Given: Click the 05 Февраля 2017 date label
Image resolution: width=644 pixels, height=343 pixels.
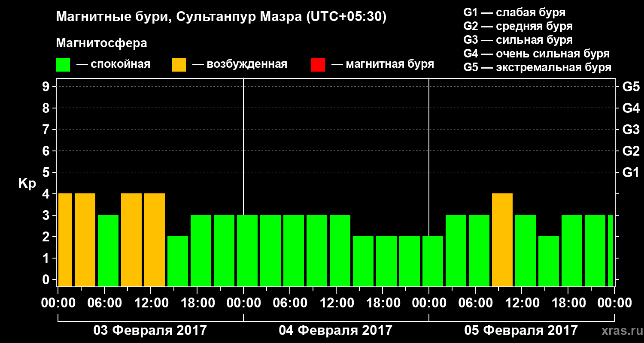Looking at the screenshot, I should (521, 331).
